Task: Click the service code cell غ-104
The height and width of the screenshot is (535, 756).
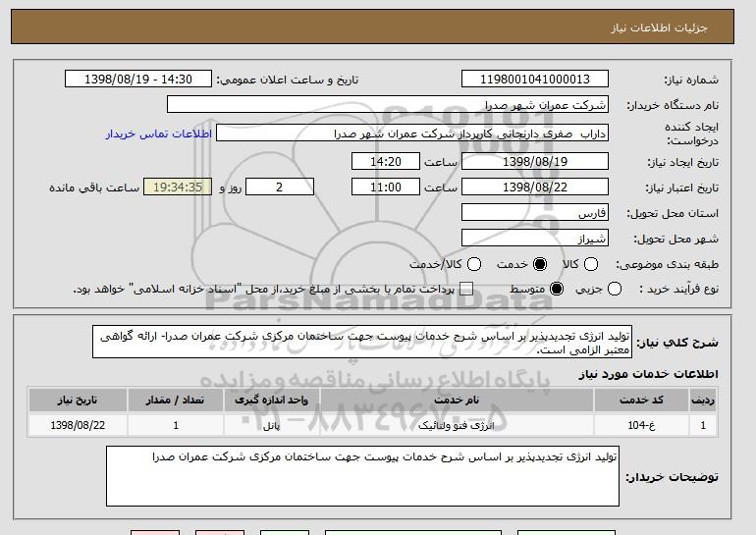Action: [x=641, y=426]
